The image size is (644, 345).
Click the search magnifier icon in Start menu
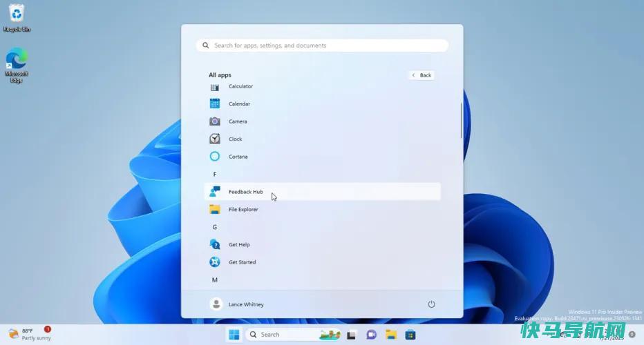click(x=206, y=46)
